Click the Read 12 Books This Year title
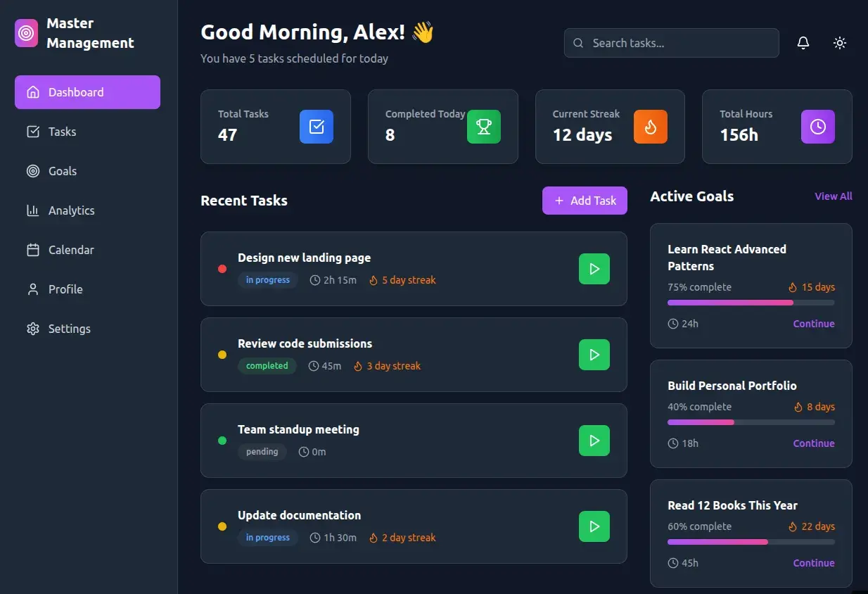Image resolution: width=868 pixels, height=594 pixels. pyautogui.click(x=732, y=505)
